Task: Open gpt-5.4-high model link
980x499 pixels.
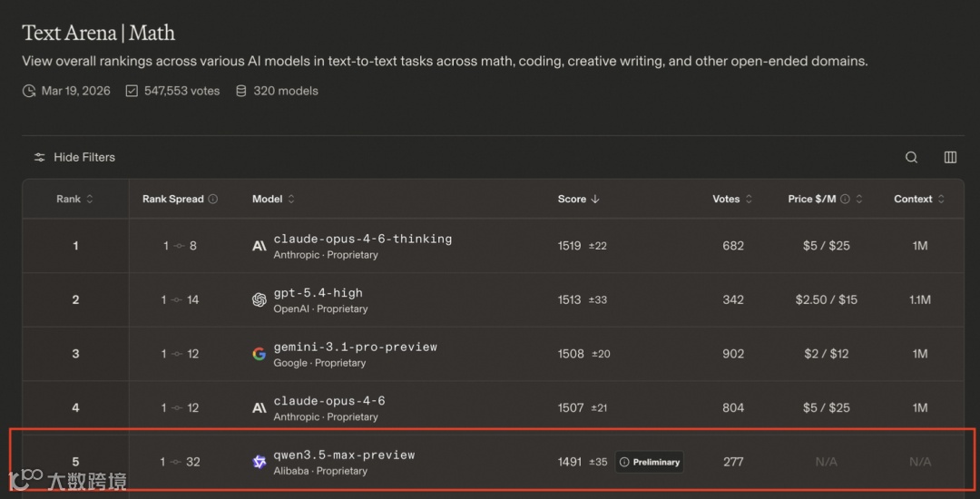Action: tap(318, 293)
